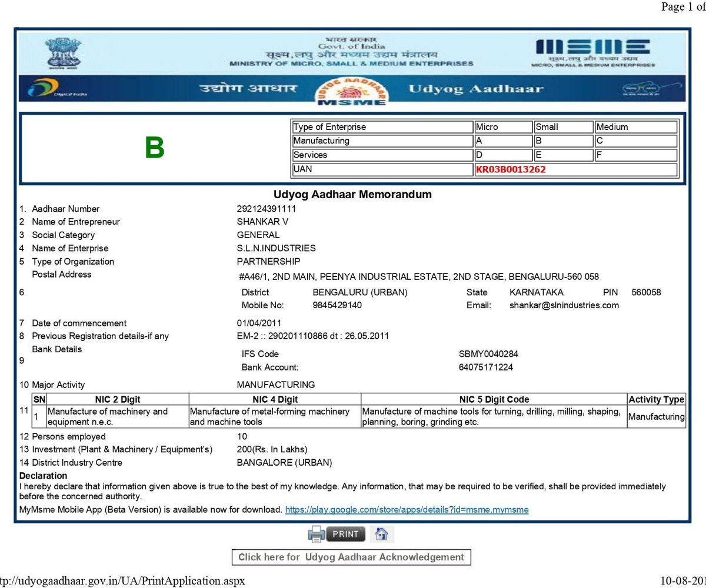Click the email shankar@slnindustries.com
Image resolution: width=706 pixels, height=588 pixels.
pyautogui.click(x=564, y=305)
